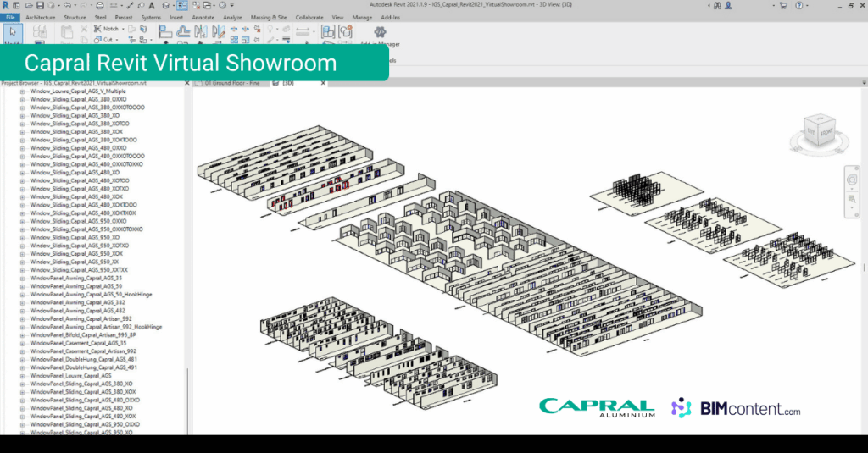Select WindowPanel_Sliding_Capral_AGS_480_OXXO family

(x=85, y=400)
